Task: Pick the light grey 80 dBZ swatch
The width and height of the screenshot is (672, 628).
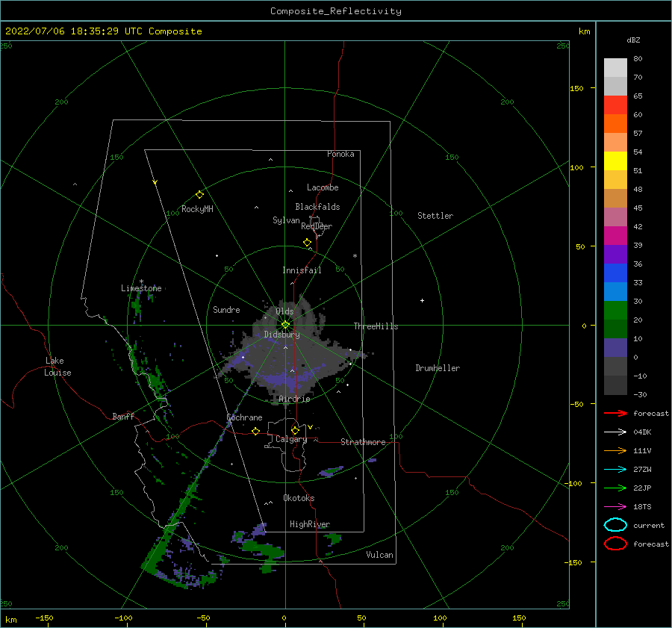Action: pos(615,68)
